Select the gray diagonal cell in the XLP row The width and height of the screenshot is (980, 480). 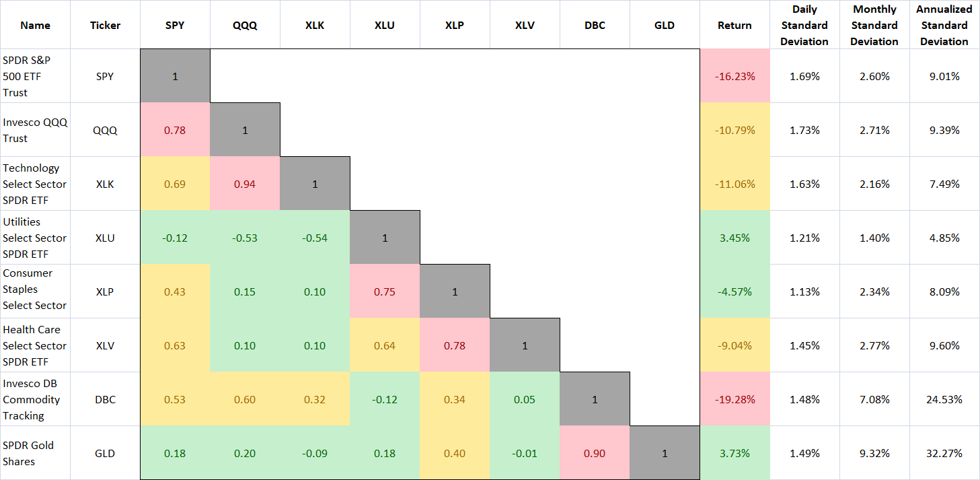coord(455,292)
